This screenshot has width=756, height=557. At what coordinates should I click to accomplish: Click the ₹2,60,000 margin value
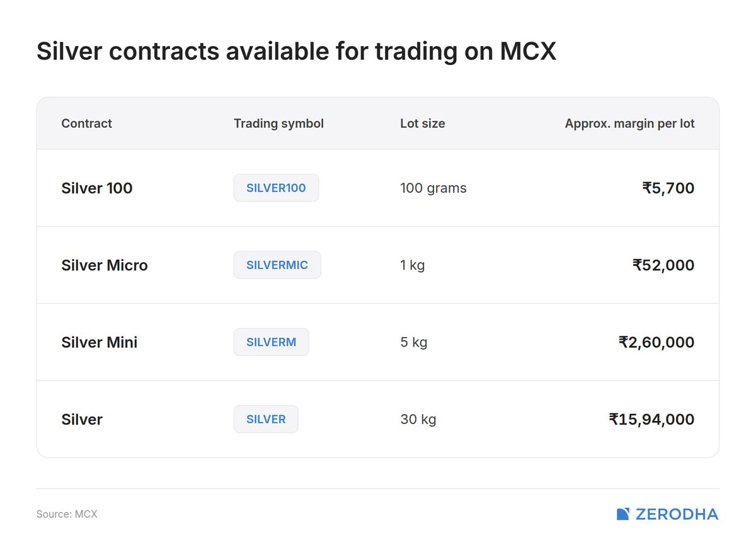pos(656,342)
